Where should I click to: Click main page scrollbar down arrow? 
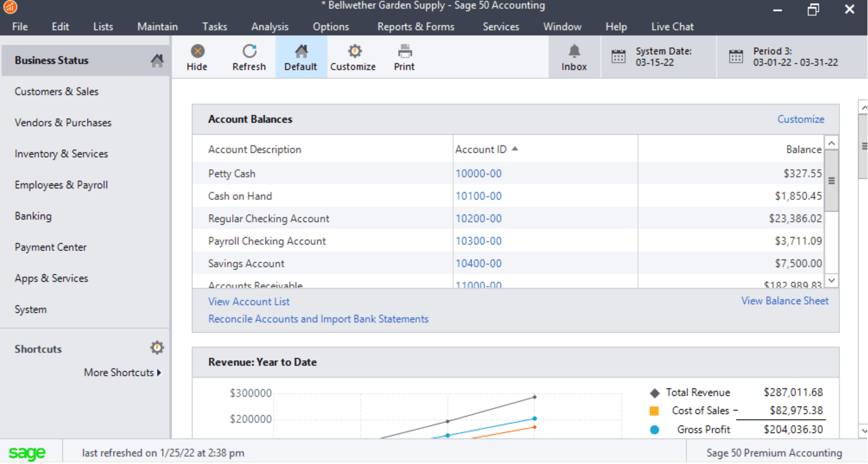point(863,430)
